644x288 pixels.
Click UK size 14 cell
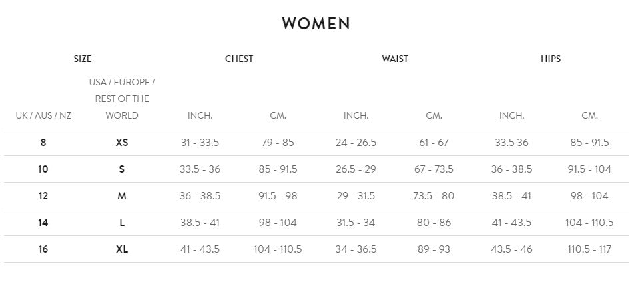pyautogui.click(x=43, y=223)
